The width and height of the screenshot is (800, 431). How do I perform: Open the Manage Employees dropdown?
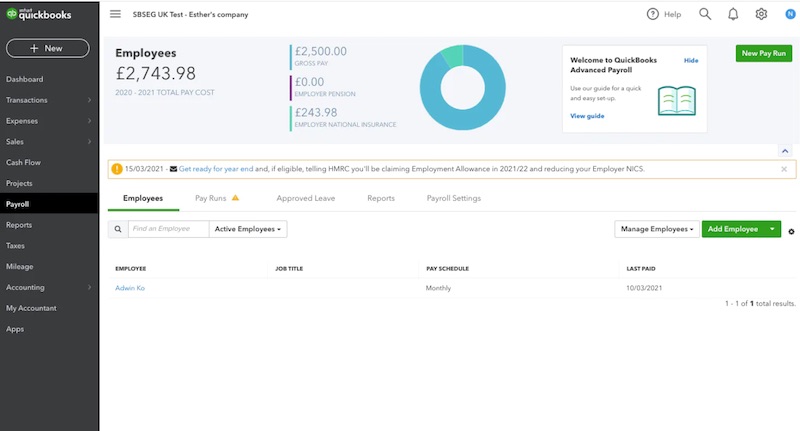657,229
